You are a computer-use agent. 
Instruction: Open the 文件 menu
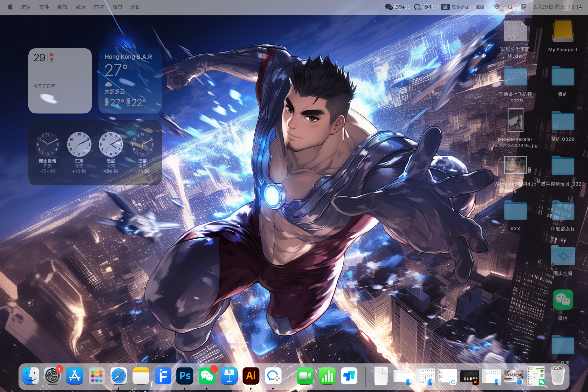tap(44, 7)
